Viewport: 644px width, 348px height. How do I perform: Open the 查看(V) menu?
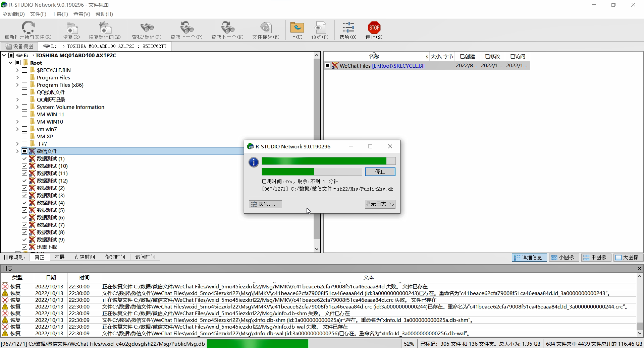[82, 14]
